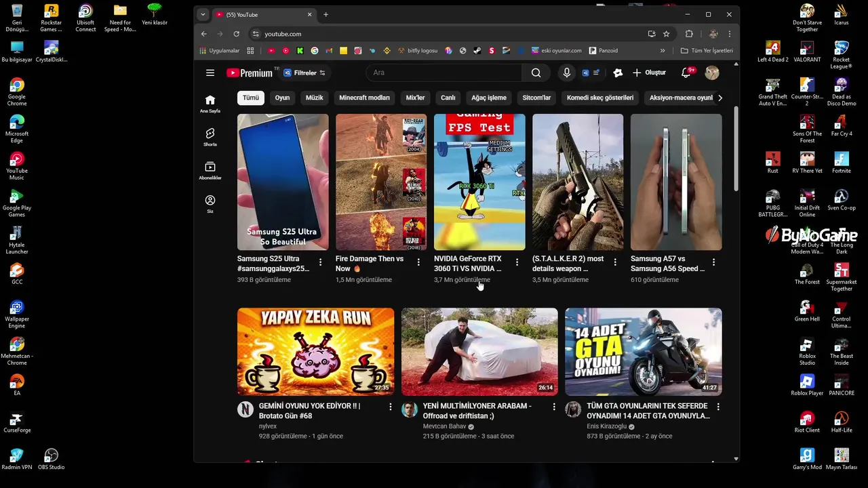
Task: Open VALORANT desktop shortcut
Action: (807, 52)
